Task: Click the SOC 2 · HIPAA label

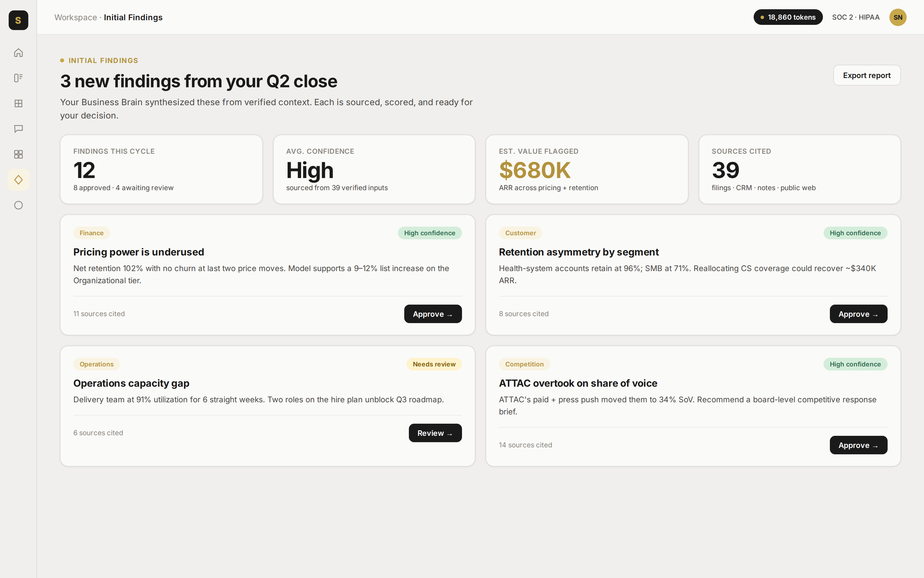Action: (856, 17)
